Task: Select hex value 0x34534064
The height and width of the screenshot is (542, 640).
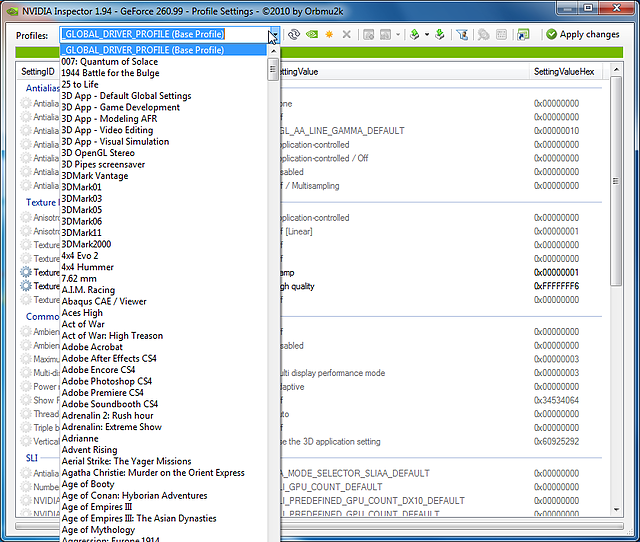Action: [x=556, y=400]
